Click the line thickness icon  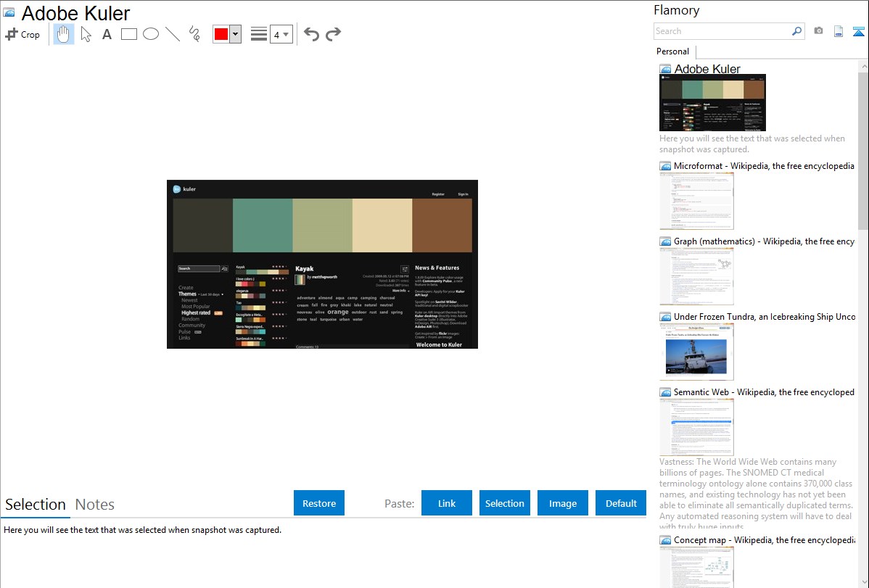click(x=259, y=34)
